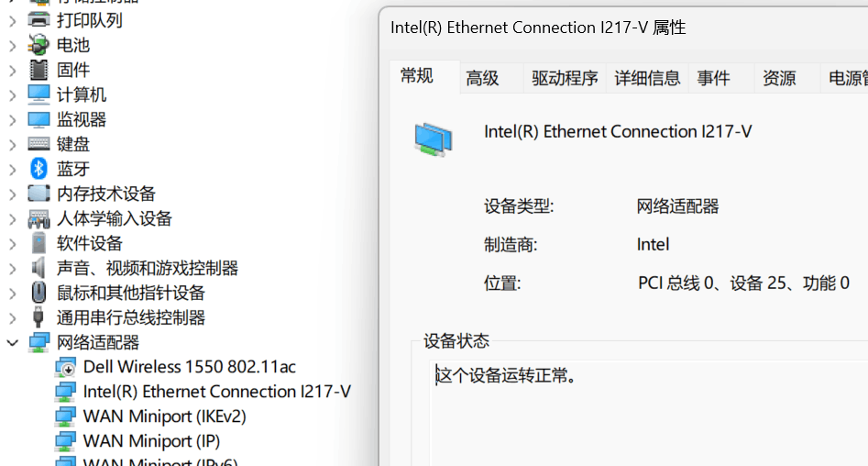Click the USB controllers (通用串行总线控制器) icon
This screenshot has width=868, height=466.
(x=38, y=317)
